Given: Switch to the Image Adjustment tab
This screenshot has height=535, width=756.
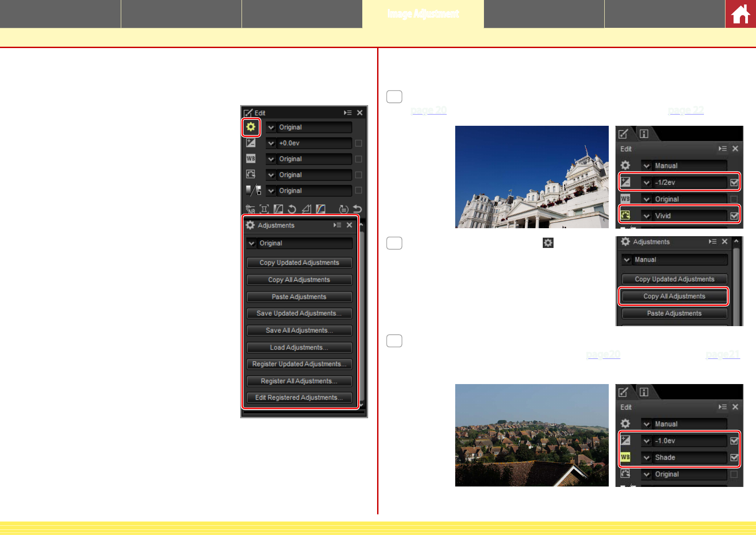Looking at the screenshot, I should (x=423, y=14).
